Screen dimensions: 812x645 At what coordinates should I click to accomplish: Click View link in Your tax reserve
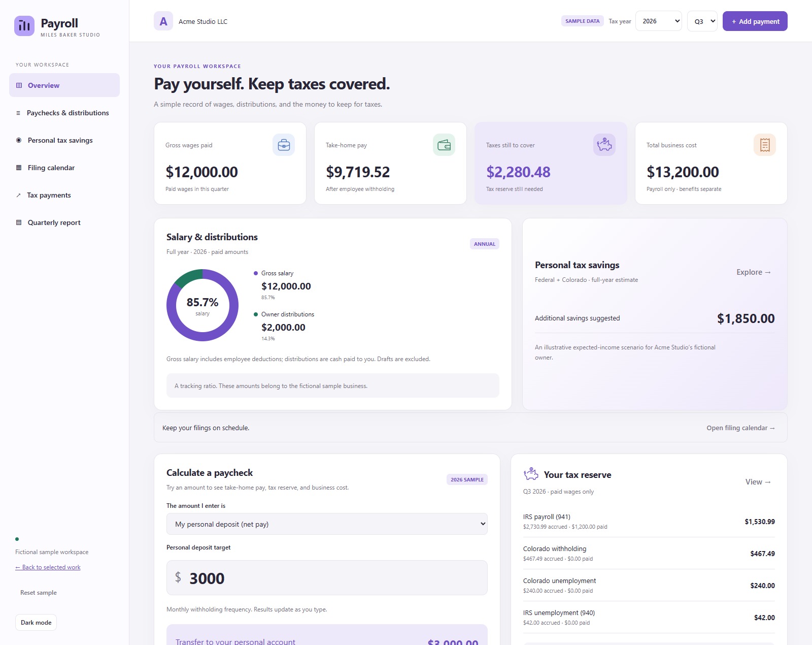tap(758, 482)
